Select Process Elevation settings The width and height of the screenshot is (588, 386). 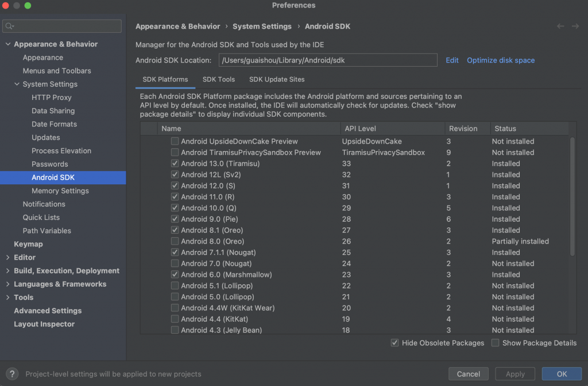click(61, 150)
